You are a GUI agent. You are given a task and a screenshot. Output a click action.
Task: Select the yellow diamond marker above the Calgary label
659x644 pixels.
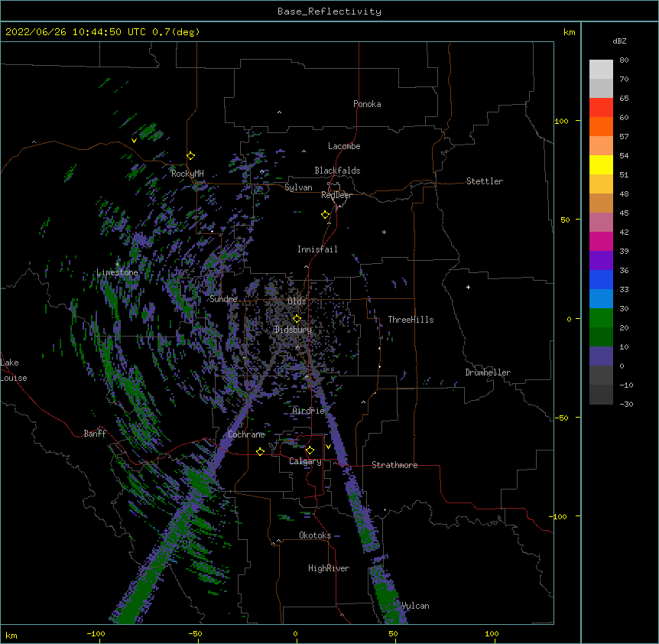tap(310, 450)
